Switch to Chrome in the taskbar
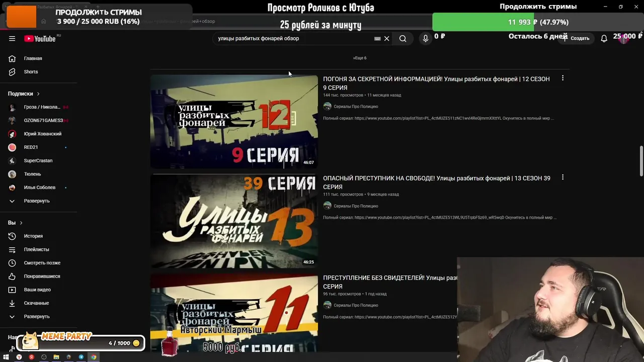Image resolution: width=644 pixels, height=362 pixels. [x=94, y=357]
